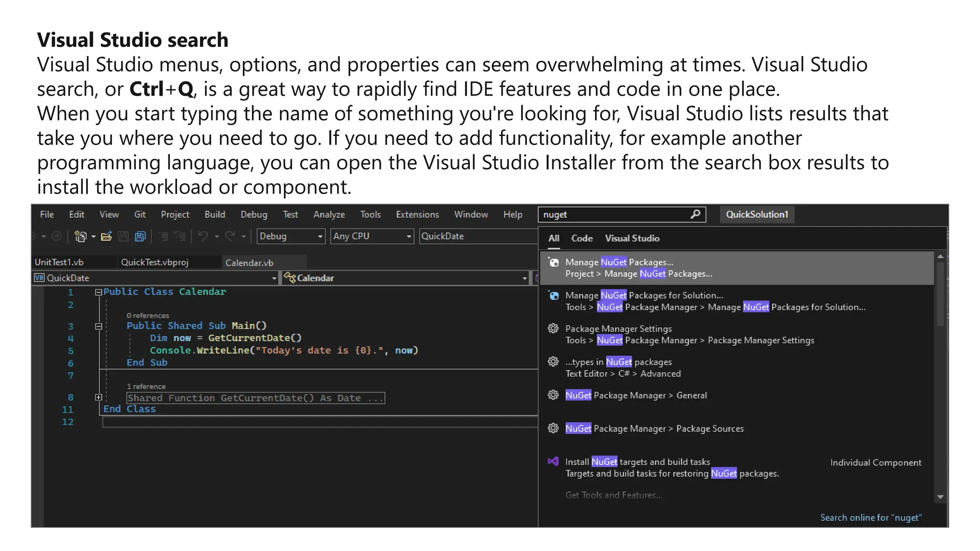Open the Calendar type navigation dropdown
Screen dimensions: 980x551
[406, 278]
